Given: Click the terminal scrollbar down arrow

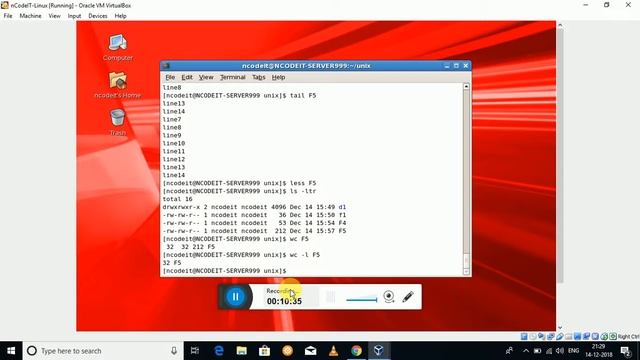Looking at the screenshot, I should pos(466,271).
